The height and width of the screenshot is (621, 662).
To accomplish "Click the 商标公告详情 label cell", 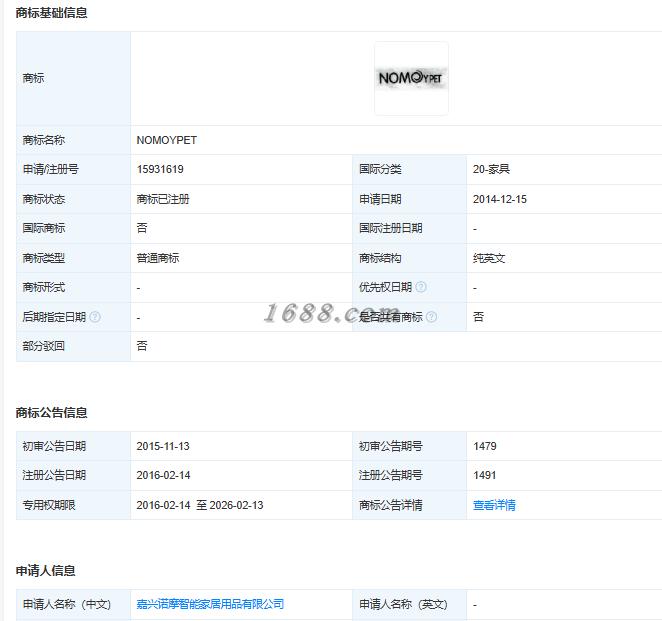I will coord(409,505).
